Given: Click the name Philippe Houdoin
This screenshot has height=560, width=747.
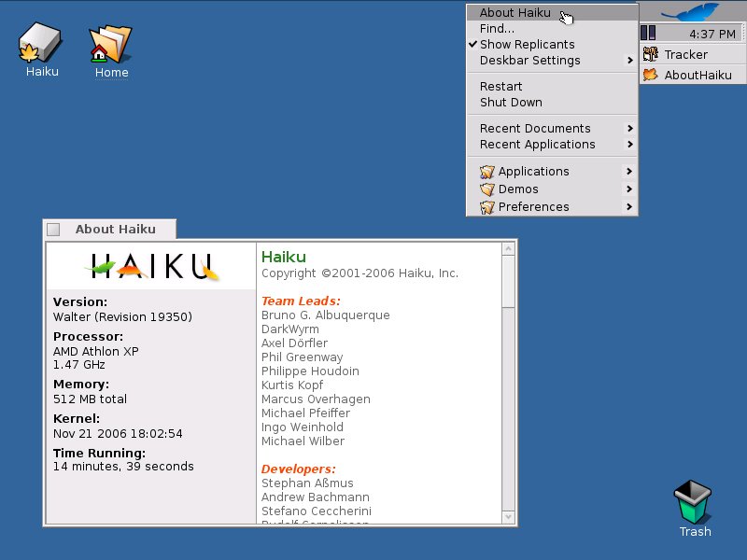Looking at the screenshot, I should 310,371.
